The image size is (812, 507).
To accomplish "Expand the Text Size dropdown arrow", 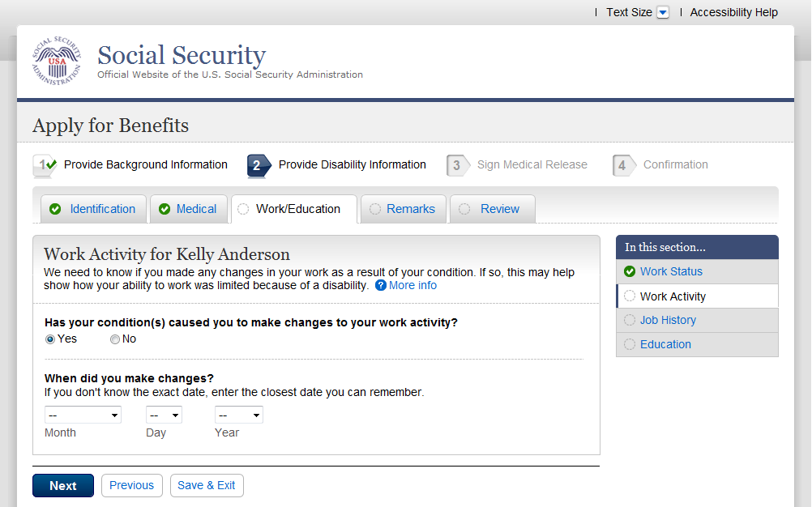I will [663, 12].
